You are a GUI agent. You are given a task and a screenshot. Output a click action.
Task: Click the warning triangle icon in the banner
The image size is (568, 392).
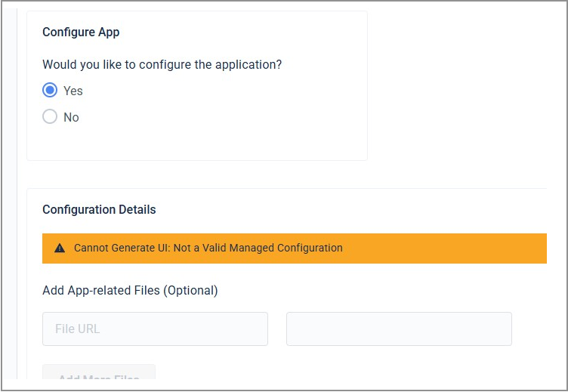coord(60,248)
